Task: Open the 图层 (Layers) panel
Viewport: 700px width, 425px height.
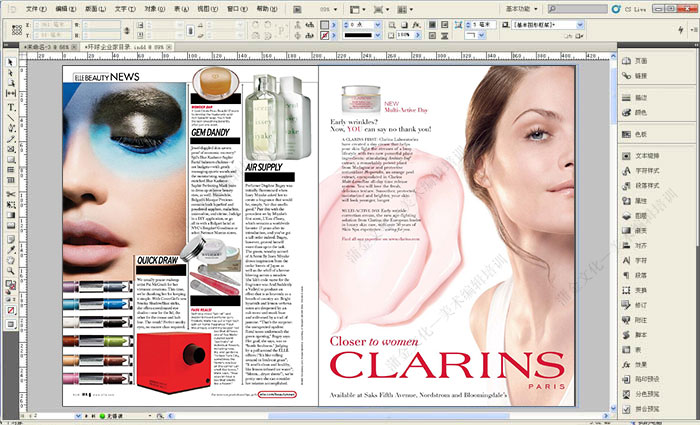Action: pos(635,216)
